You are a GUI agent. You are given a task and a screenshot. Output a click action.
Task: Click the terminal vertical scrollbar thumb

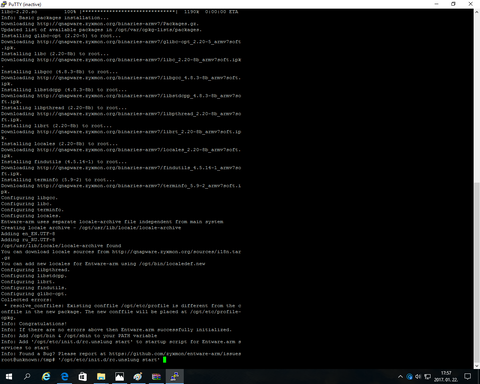(x=477, y=272)
